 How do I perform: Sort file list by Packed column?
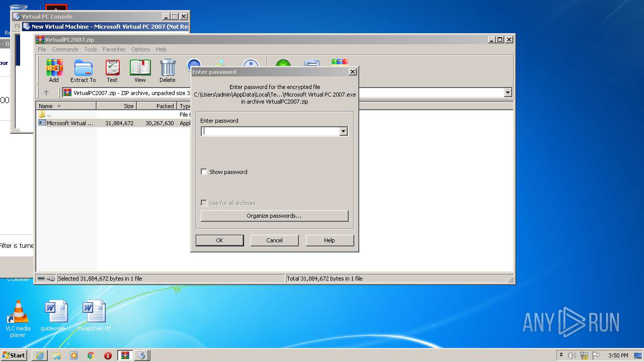click(x=157, y=106)
